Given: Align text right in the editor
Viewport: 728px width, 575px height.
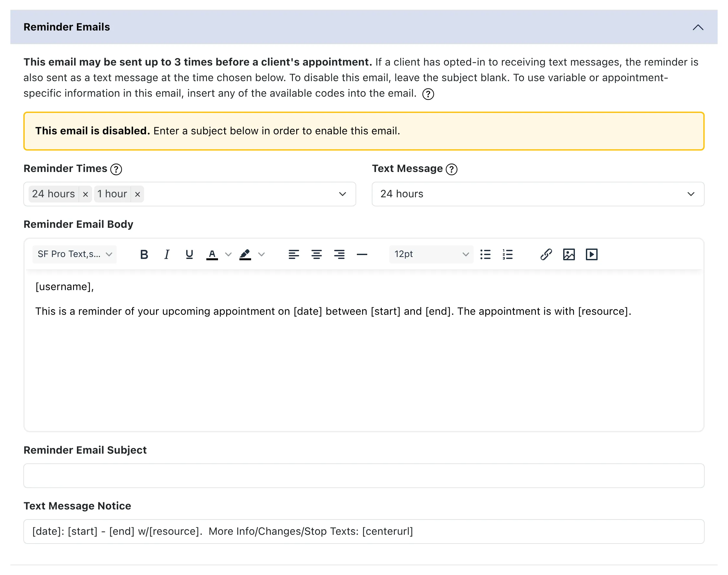Looking at the screenshot, I should 339,254.
